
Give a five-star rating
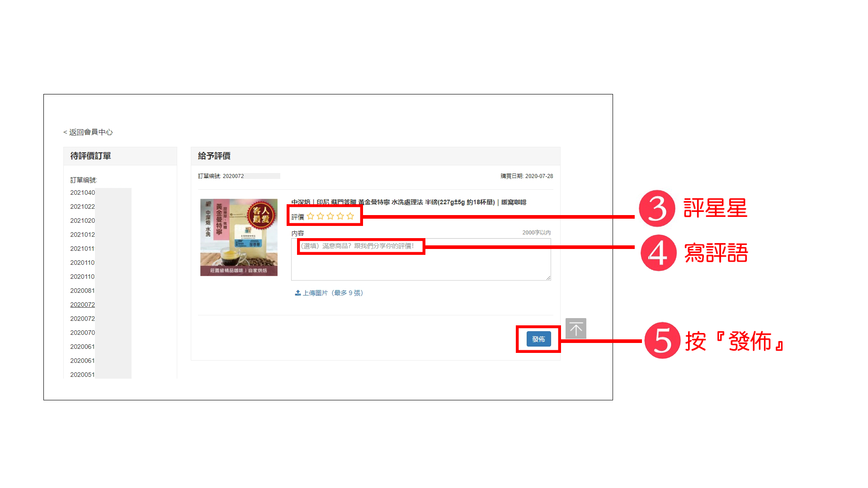350,216
